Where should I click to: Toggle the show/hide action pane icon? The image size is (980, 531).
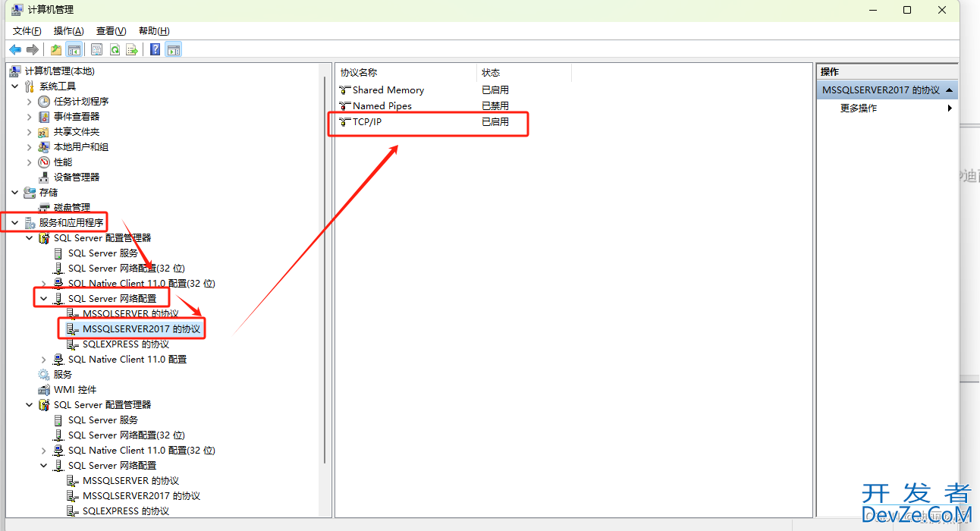pos(174,49)
